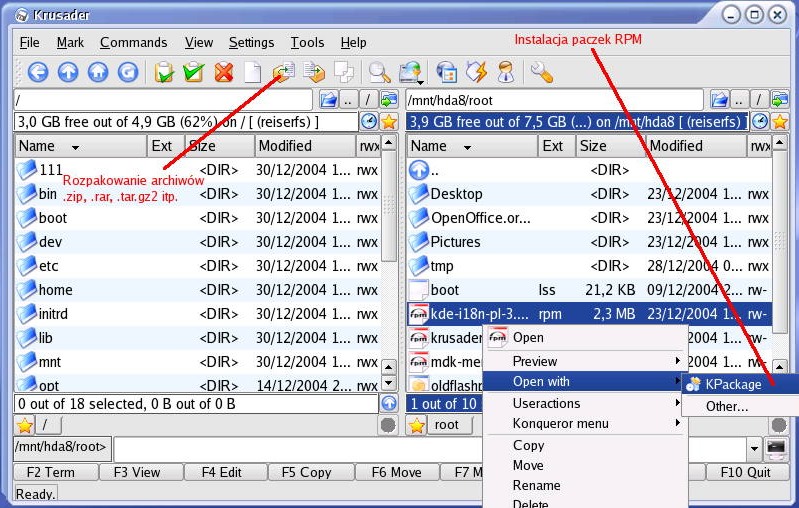Go up one directory via toolbar arrow
799x508 pixels.
(68, 72)
